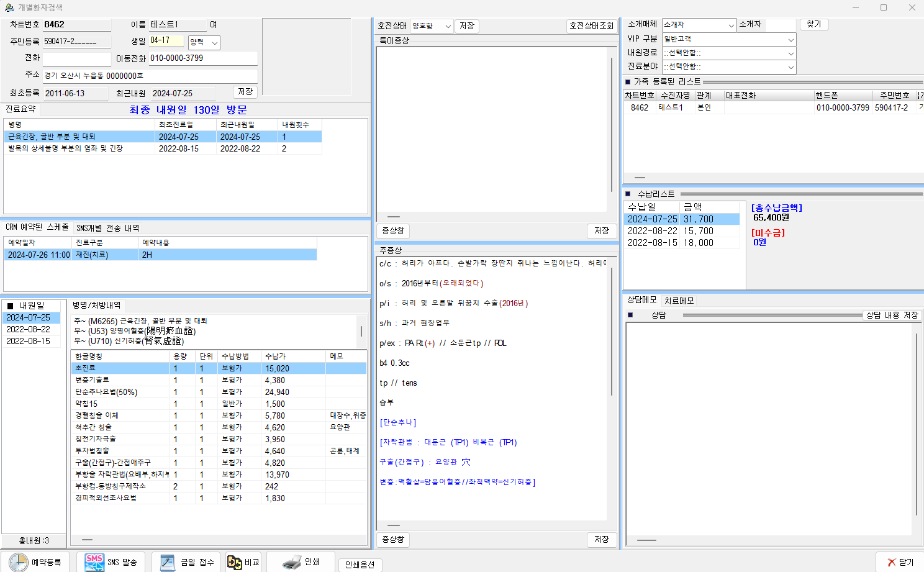924x572 pixels.
Task: Select the CRM 예약된 스케줄 tab
Action: [x=37, y=227]
